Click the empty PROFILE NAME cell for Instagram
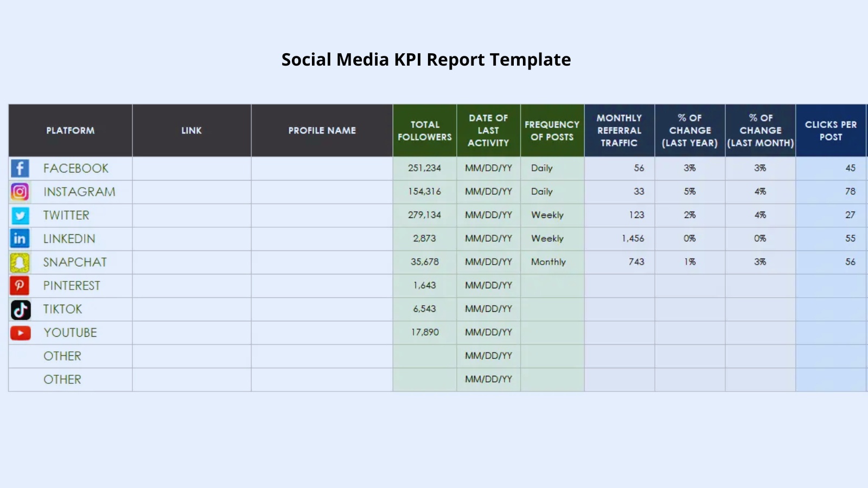The image size is (868, 488). tap(322, 192)
